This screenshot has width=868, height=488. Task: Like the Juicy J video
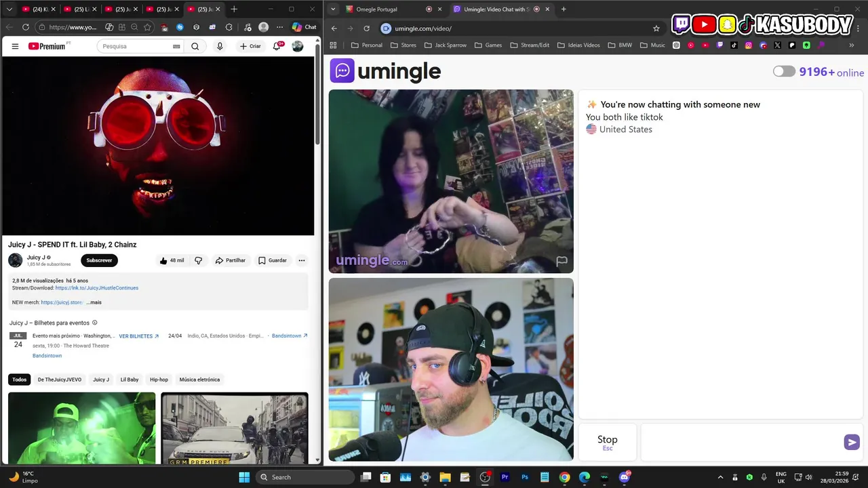coord(172,260)
